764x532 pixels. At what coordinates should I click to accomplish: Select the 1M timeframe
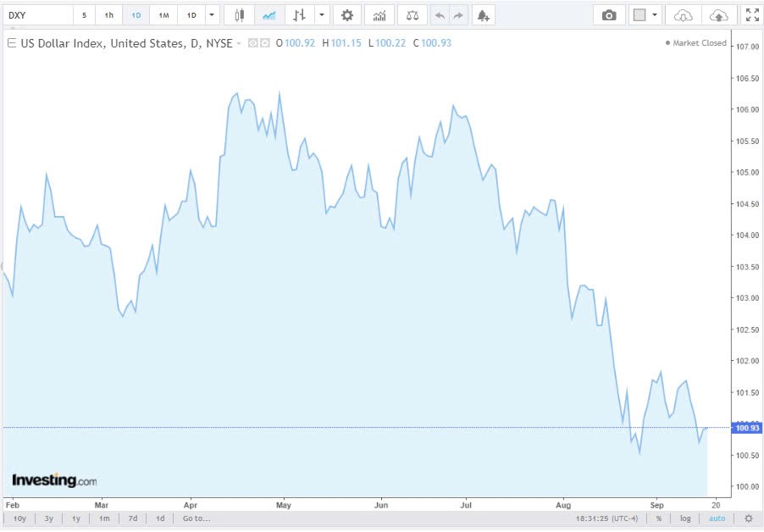[x=163, y=14]
